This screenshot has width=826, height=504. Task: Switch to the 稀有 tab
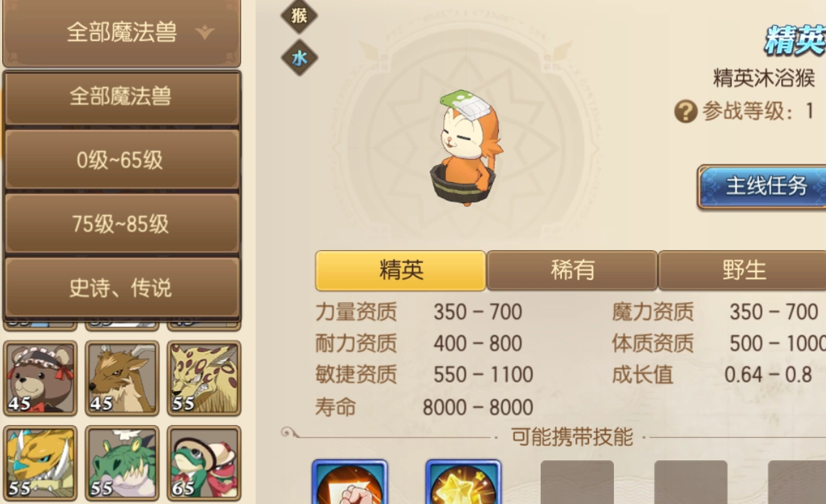572,270
